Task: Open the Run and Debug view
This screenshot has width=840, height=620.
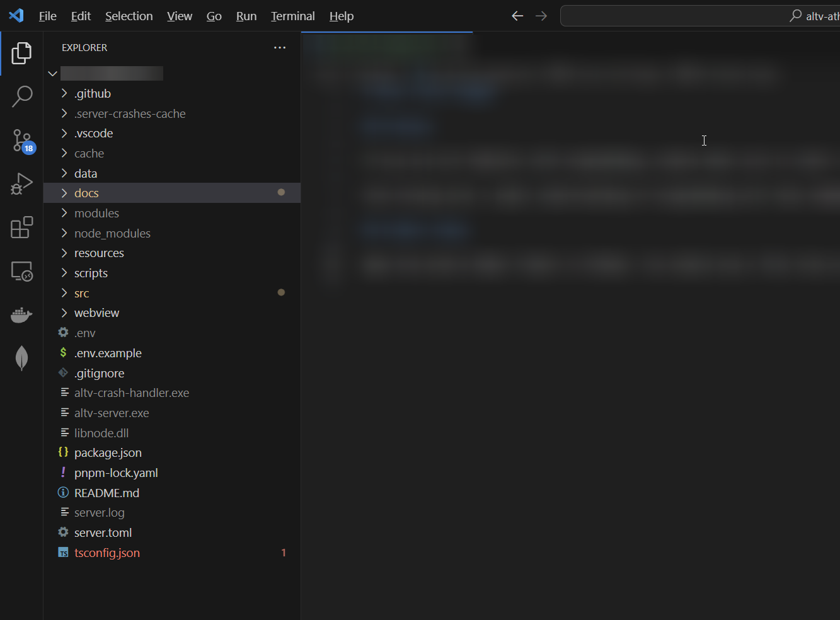Action: 21,184
